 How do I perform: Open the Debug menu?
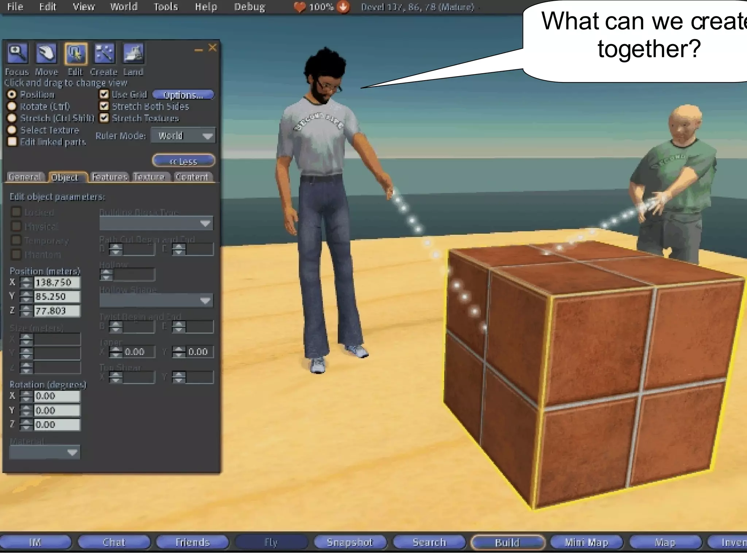[x=250, y=7]
